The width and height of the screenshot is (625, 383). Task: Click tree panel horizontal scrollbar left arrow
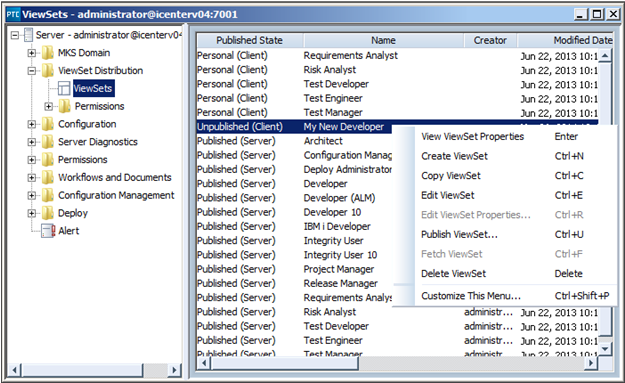tap(15, 370)
